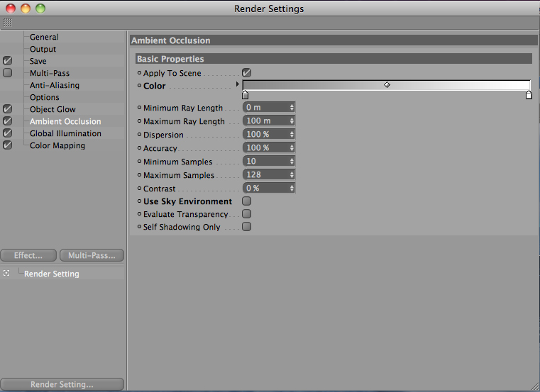Toggle Use Sky Environment checkbox

coord(246,201)
